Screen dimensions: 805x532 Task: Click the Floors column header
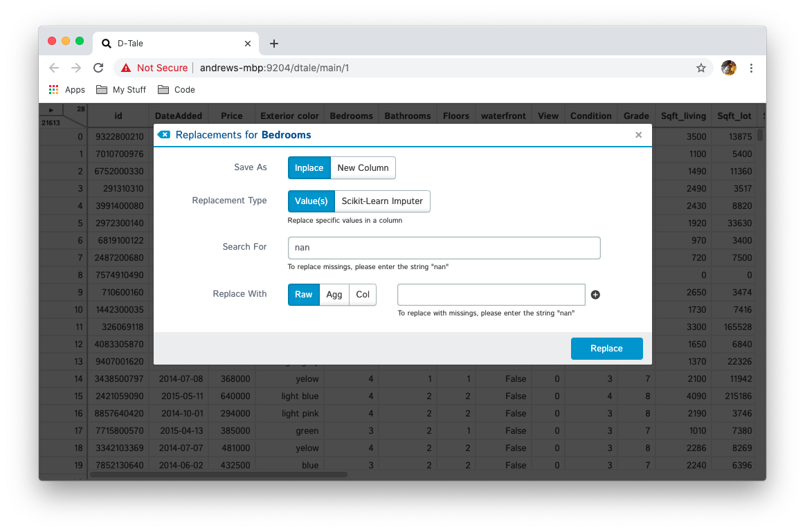(x=456, y=116)
